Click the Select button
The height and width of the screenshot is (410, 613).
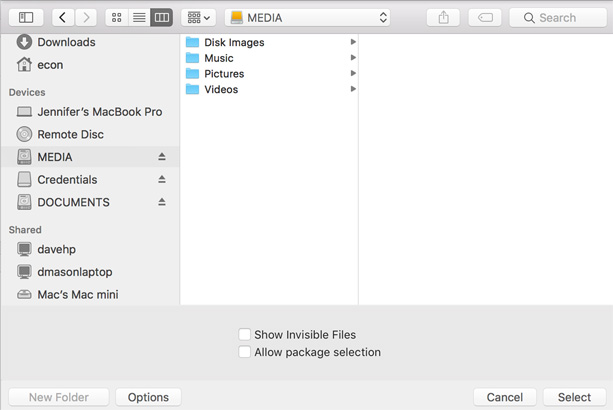click(x=574, y=397)
